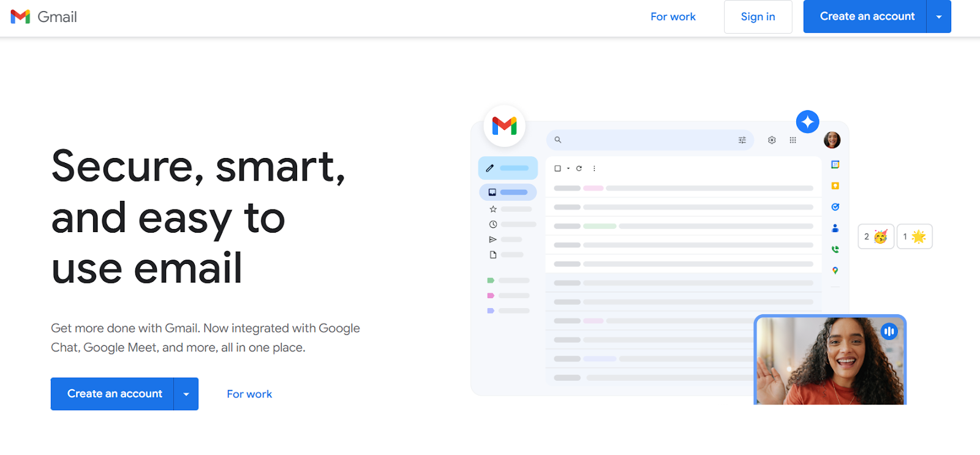Expand dropdown arrow beside lower Create an account
Image resolution: width=980 pixels, height=455 pixels.
coord(186,394)
